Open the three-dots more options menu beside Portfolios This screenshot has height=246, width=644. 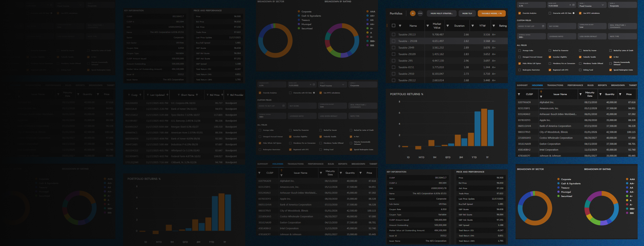point(420,13)
